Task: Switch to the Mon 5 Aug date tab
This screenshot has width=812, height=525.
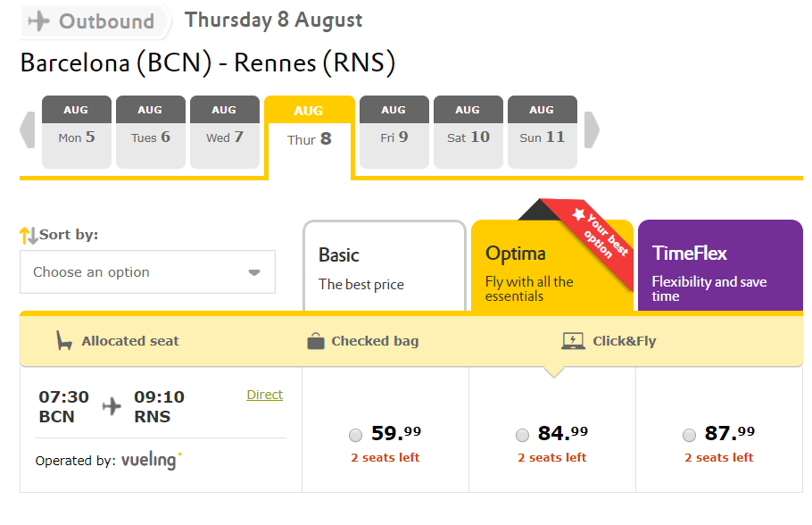Action: [x=77, y=131]
